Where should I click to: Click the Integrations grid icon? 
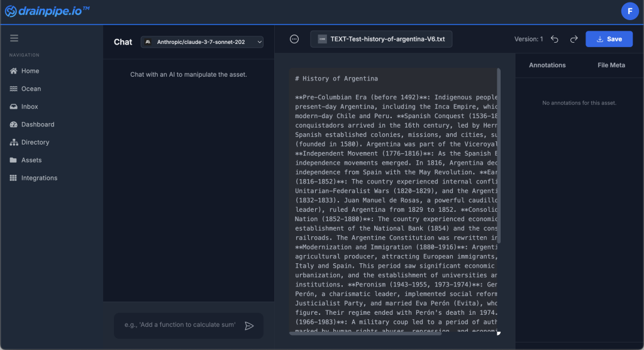[x=14, y=178]
